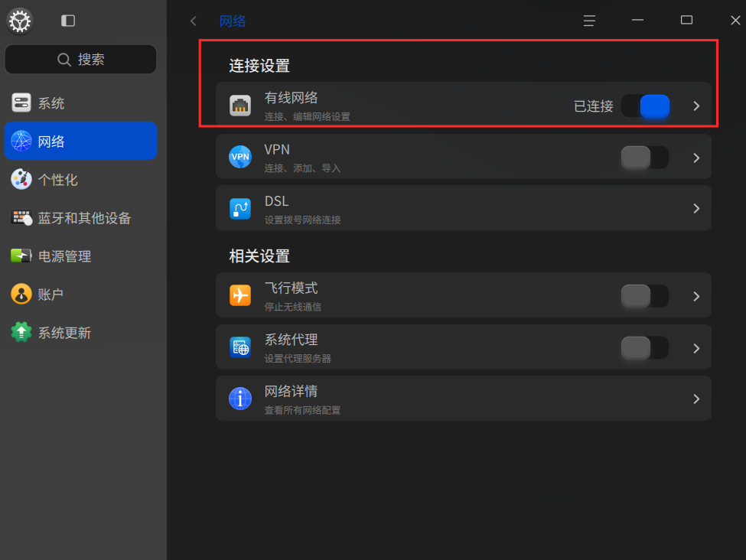746x560 pixels.
Task: Open the title bar hamburger menu
Action: tap(589, 21)
